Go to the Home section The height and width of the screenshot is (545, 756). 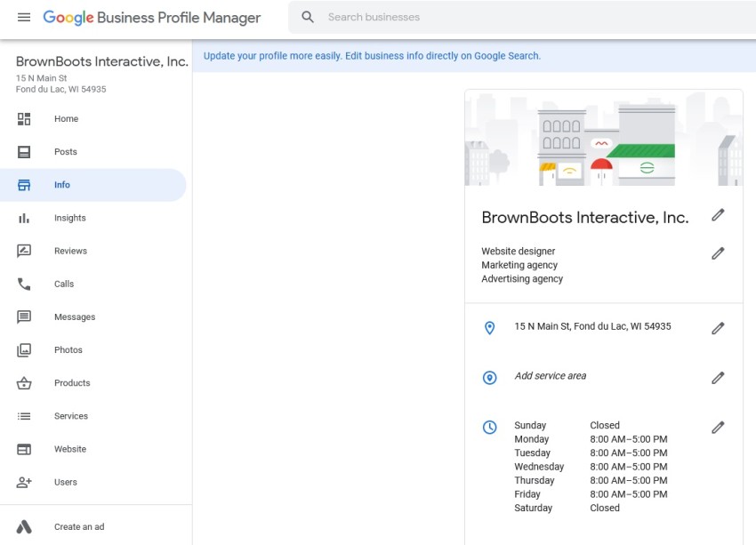(66, 118)
